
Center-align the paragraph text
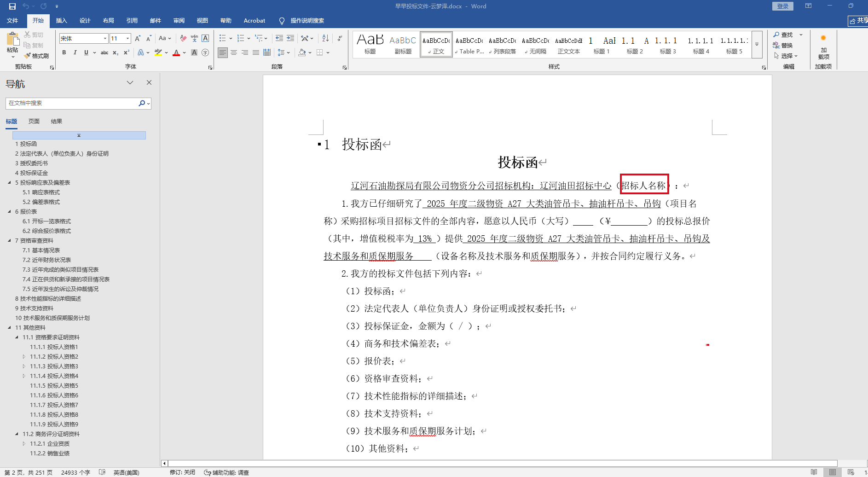tap(234, 52)
